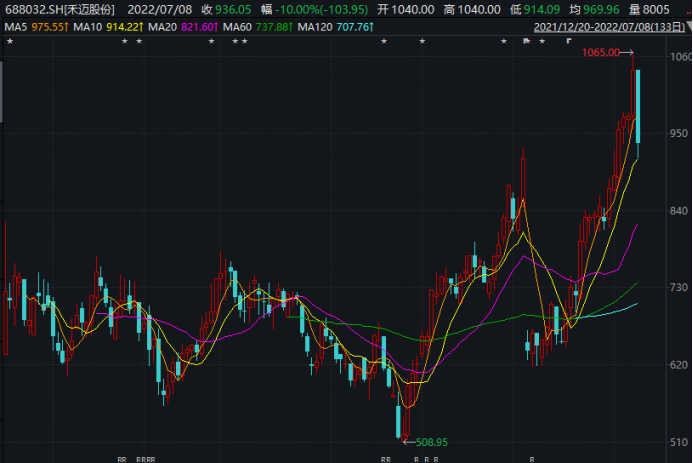Click the cyan candlestick at the 508.95 low
Screen dimensions: 693x463
click(x=397, y=419)
